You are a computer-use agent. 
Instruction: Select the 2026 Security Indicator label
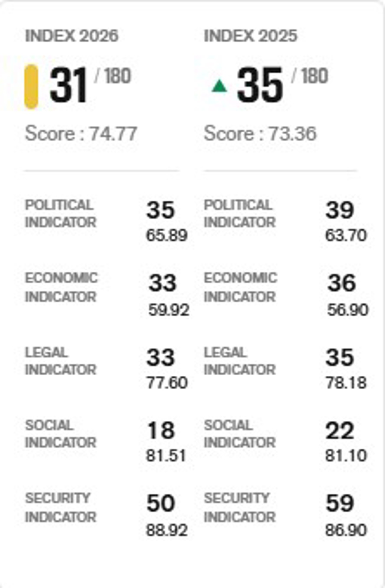60,507
